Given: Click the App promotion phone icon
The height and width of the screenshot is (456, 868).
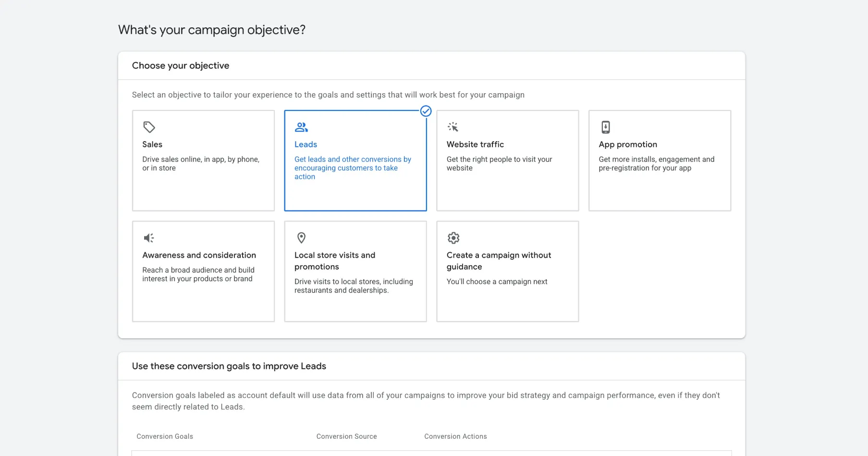Looking at the screenshot, I should [605, 127].
